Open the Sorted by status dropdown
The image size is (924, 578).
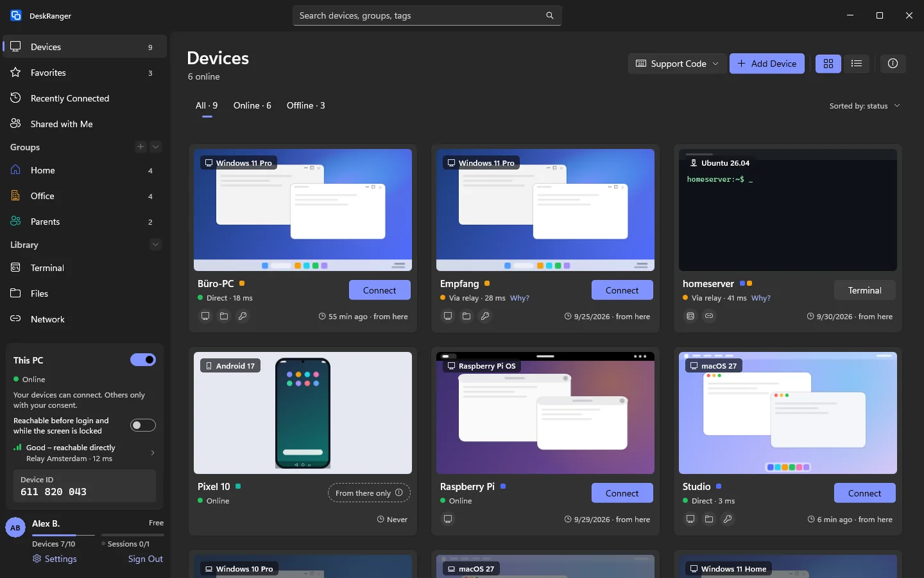pos(864,106)
